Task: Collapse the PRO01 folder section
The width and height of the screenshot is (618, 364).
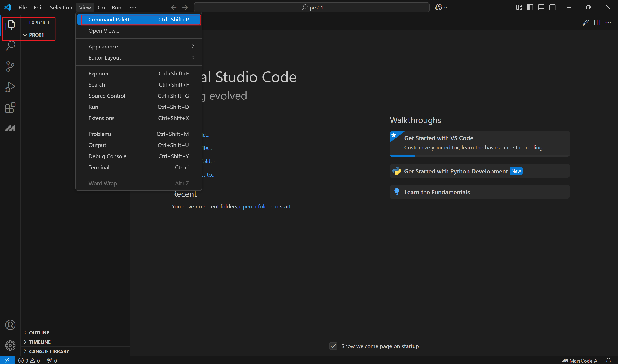Action: click(75, 35)
